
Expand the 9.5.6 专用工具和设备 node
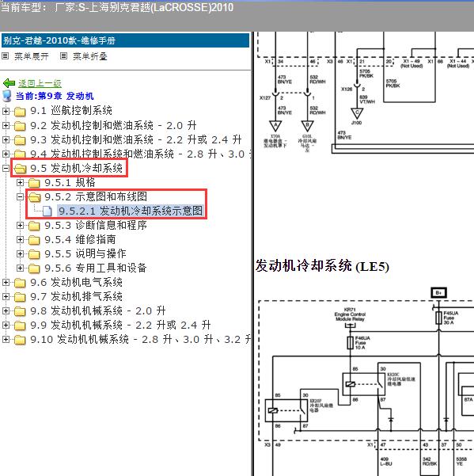click(20, 268)
